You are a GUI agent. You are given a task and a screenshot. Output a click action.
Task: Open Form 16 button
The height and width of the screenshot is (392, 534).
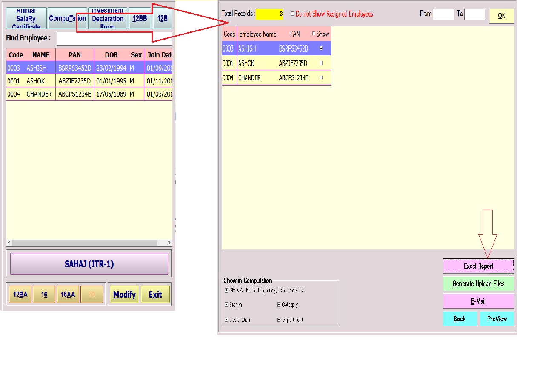[x=44, y=295]
